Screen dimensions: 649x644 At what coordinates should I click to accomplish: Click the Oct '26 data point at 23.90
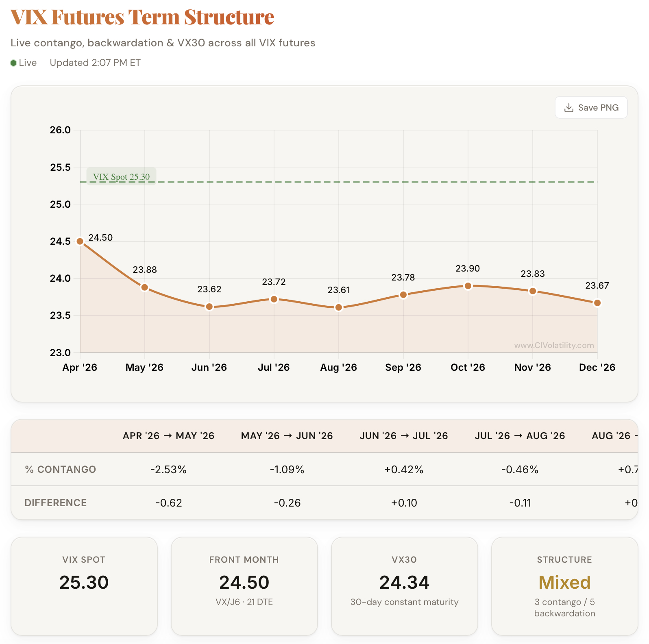(x=468, y=286)
